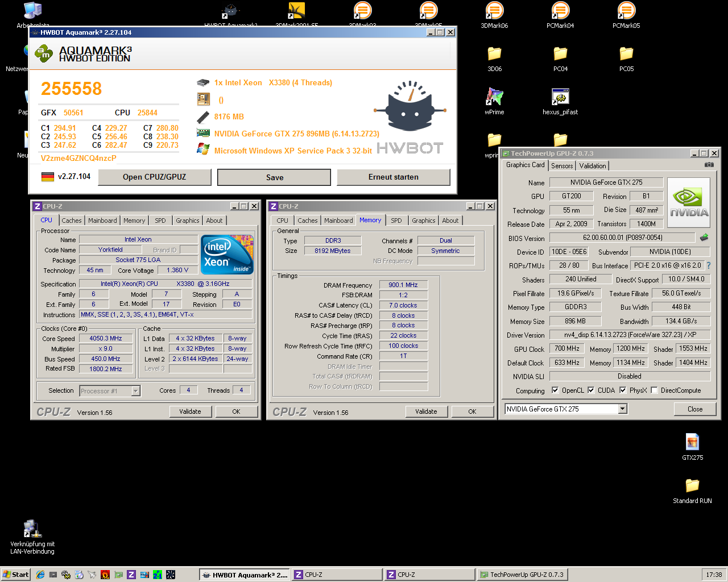Image resolution: width=728 pixels, height=582 pixels.
Task: Open the 3DMark03 desktop shortcut
Action: (x=362, y=11)
